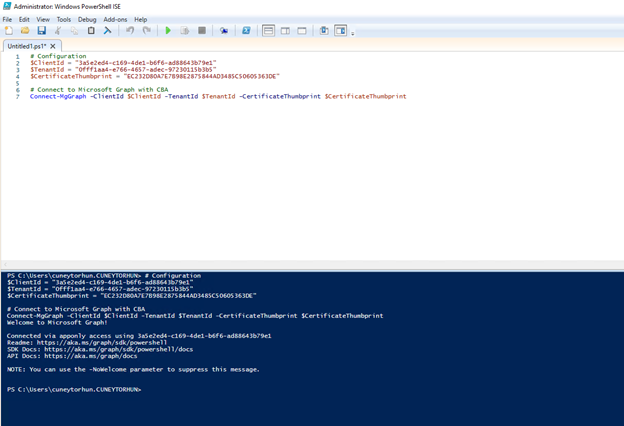Switch to script pane right layout
This screenshot has width=624, height=426.
[285, 31]
